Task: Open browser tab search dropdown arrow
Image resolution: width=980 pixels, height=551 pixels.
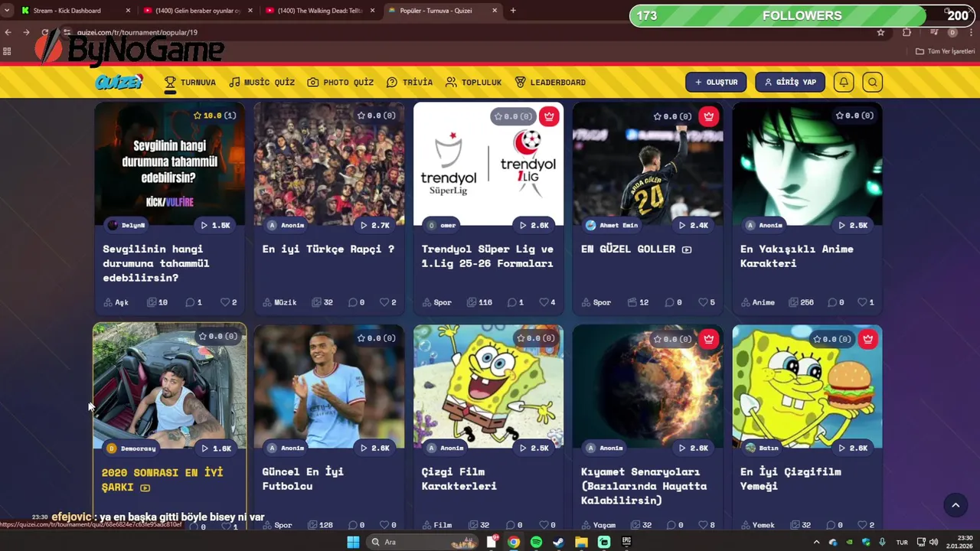Action: (7, 11)
